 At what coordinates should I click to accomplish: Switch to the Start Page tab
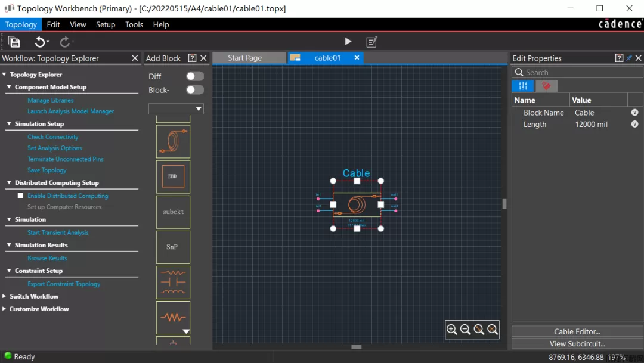pyautogui.click(x=245, y=58)
